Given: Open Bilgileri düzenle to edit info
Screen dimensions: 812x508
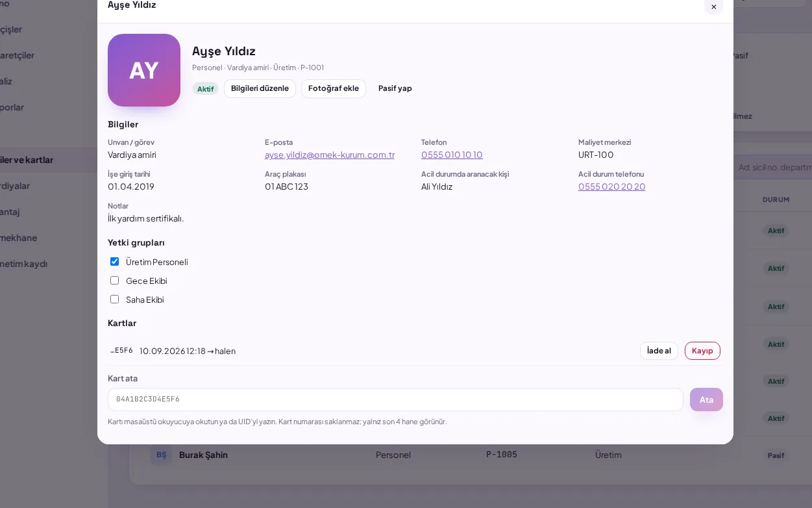Looking at the screenshot, I should pyautogui.click(x=260, y=88).
